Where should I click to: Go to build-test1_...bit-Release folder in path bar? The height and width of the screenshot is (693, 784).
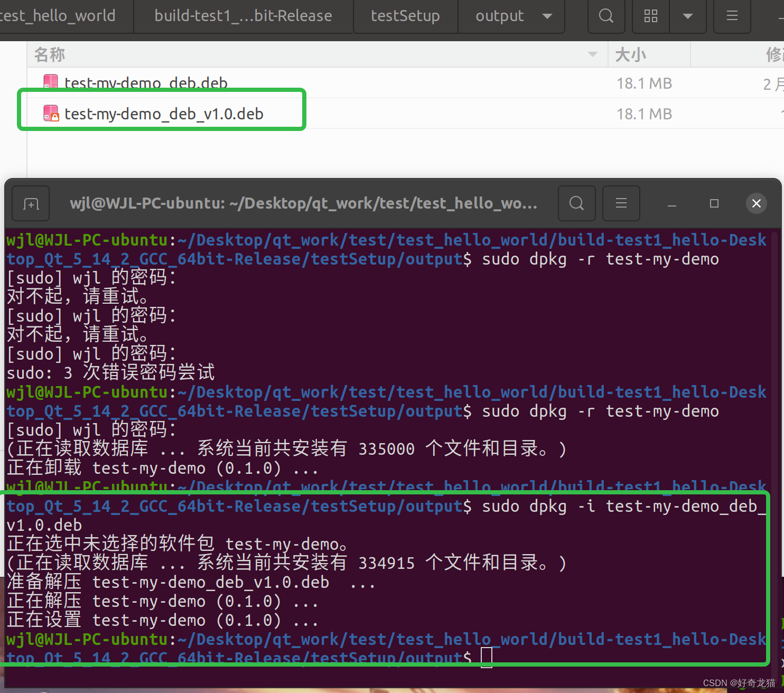[244, 16]
